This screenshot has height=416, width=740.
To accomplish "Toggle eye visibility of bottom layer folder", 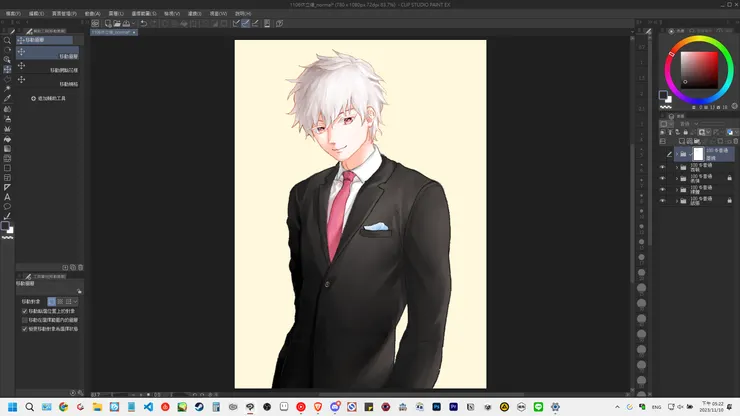I will point(662,201).
